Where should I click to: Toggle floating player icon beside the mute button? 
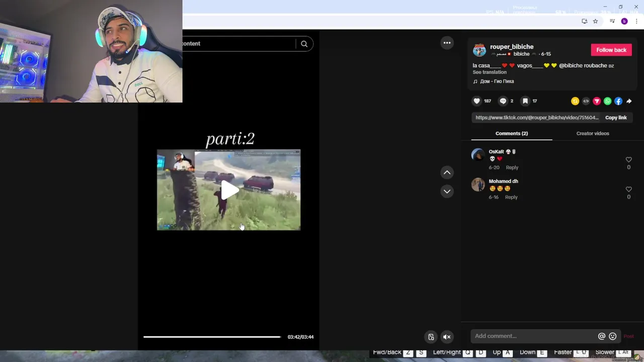click(431, 337)
